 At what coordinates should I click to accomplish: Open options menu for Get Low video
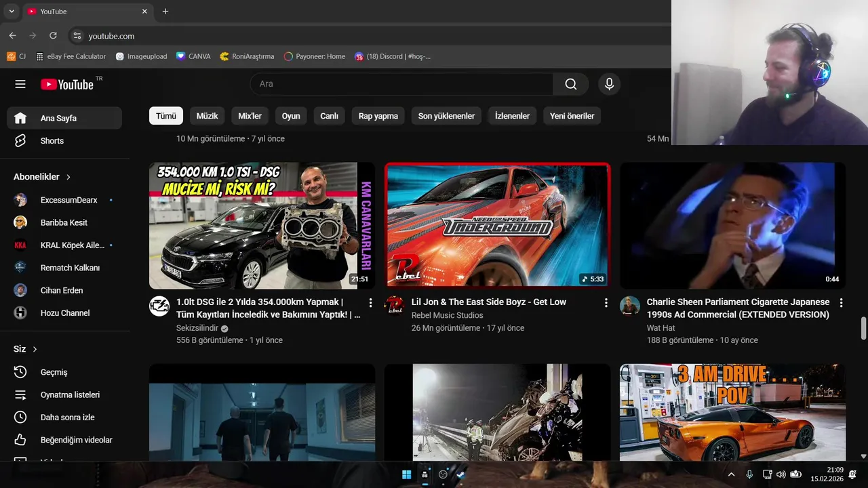coord(606,303)
